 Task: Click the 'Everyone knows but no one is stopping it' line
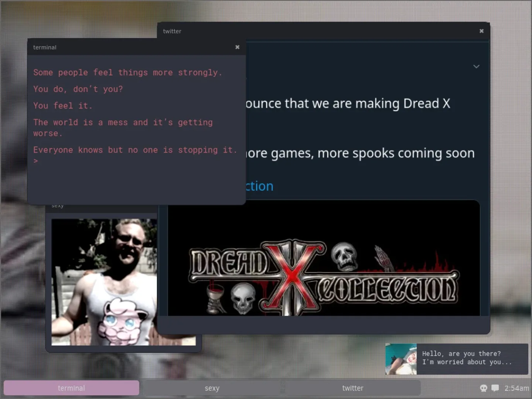pos(135,150)
